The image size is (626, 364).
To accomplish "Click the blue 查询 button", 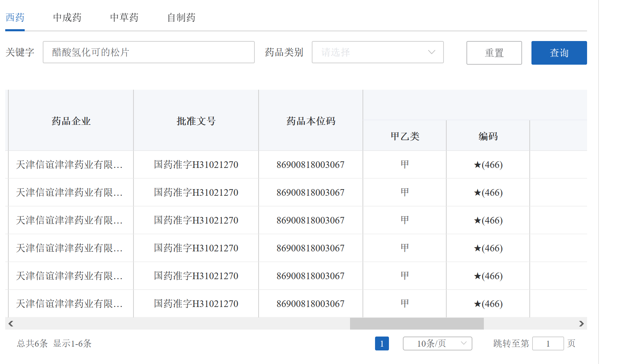I will click(x=559, y=53).
